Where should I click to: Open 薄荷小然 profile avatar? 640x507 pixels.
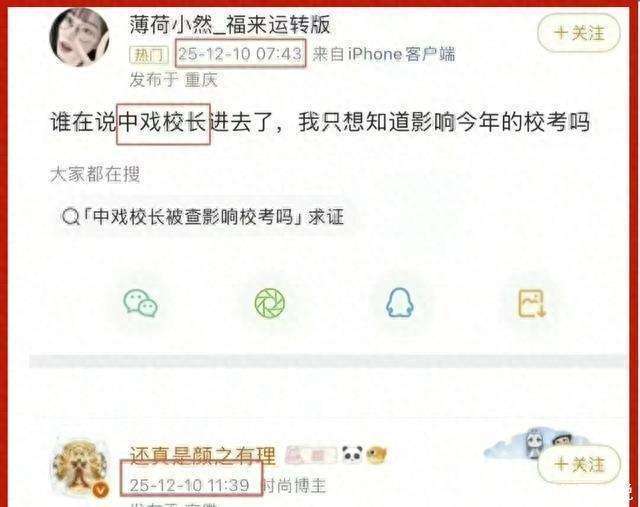click(79, 37)
